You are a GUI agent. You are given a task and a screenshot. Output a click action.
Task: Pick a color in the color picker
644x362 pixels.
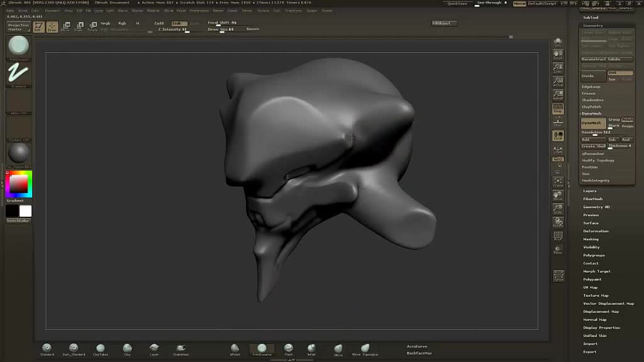click(x=19, y=184)
